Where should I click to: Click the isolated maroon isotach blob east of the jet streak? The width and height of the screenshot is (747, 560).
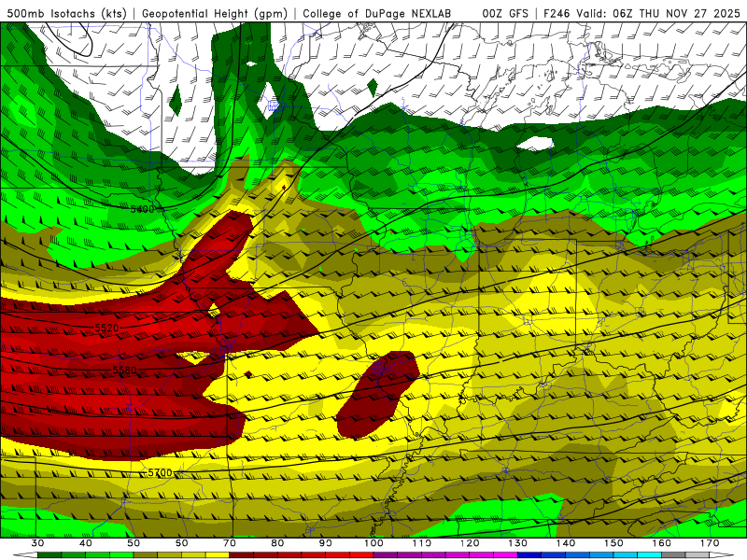coord(378,394)
